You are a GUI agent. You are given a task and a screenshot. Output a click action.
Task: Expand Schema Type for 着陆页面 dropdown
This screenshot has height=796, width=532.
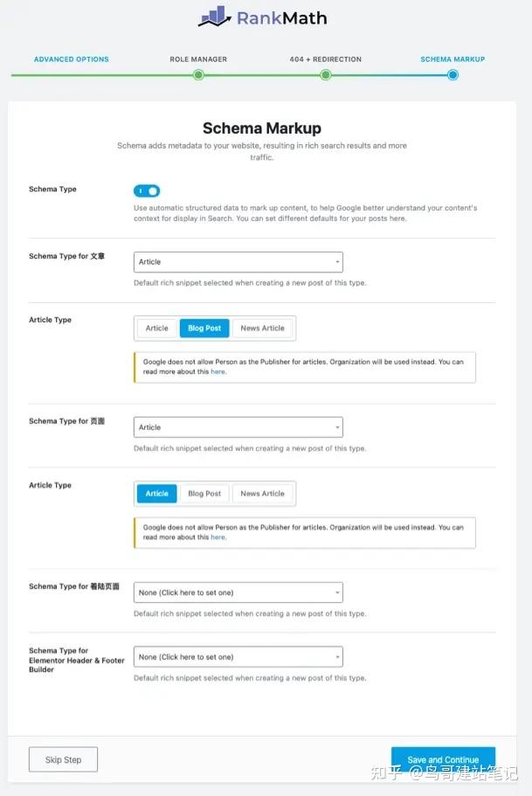238,592
